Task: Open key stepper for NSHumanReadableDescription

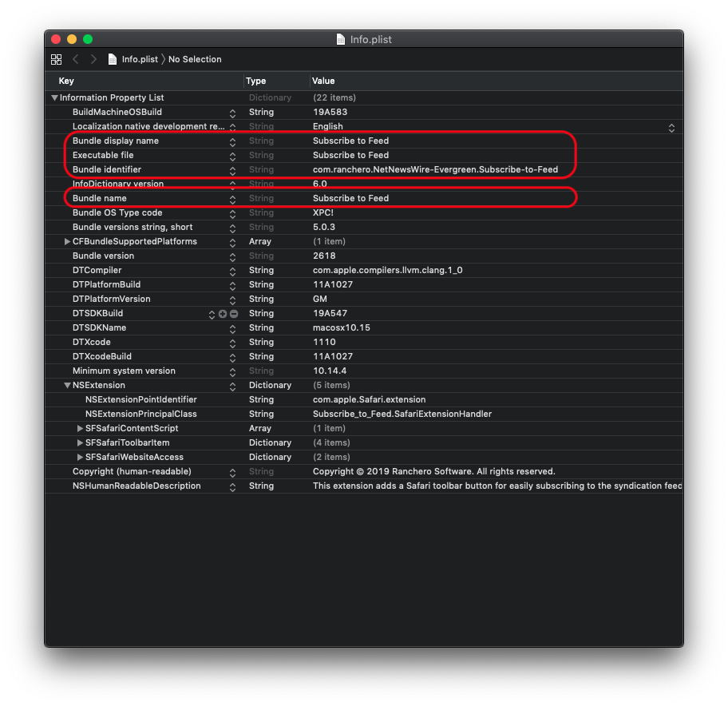Action: point(232,487)
